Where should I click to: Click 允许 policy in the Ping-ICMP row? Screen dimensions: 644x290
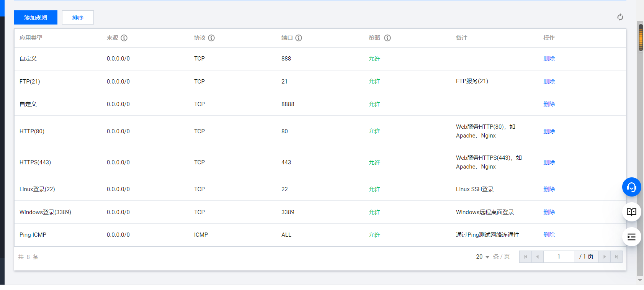pyautogui.click(x=374, y=235)
